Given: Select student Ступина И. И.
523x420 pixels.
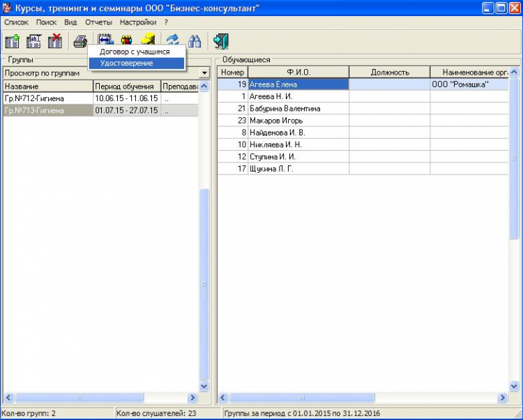Looking at the screenshot, I should click(x=298, y=156).
